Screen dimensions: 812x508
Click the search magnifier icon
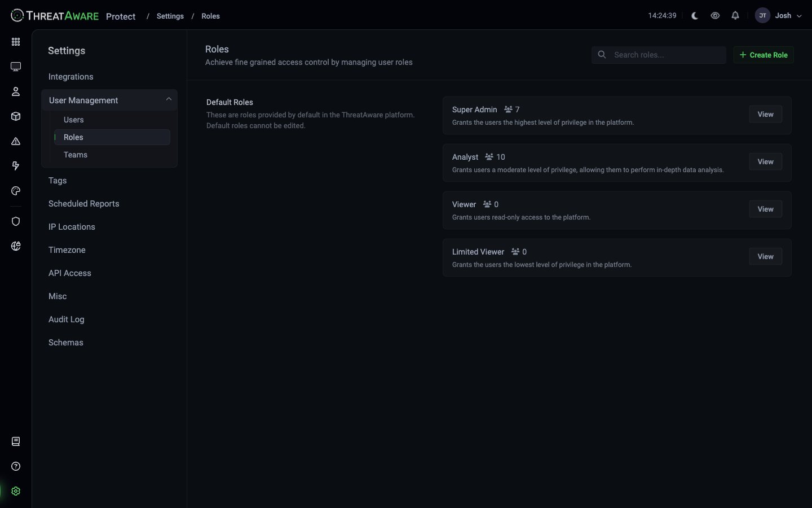(602, 55)
